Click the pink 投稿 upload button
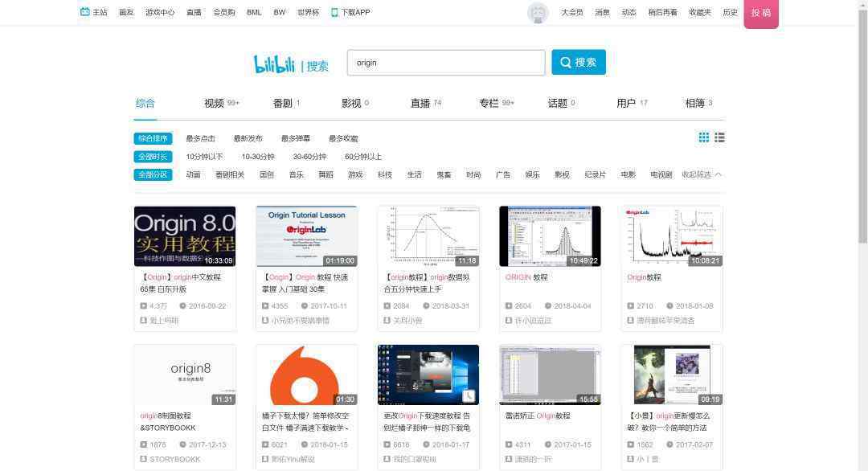The width and height of the screenshot is (868, 471). click(761, 14)
